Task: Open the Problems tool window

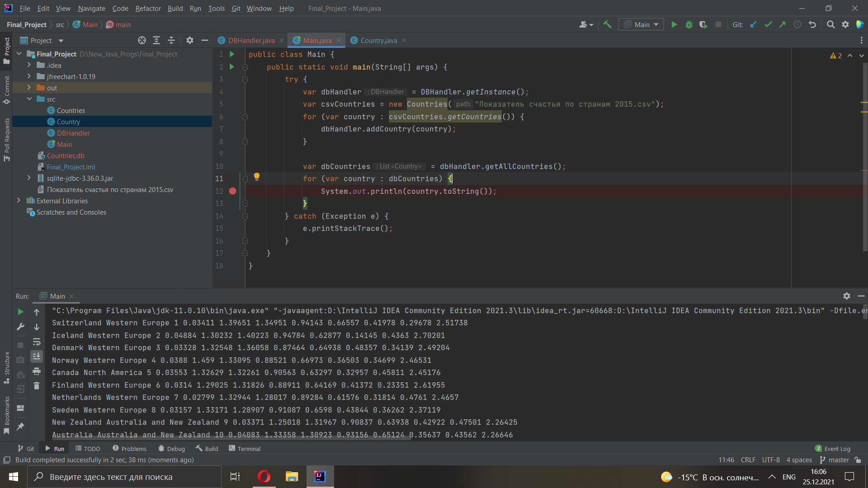Action: pyautogui.click(x=129, y=449)
